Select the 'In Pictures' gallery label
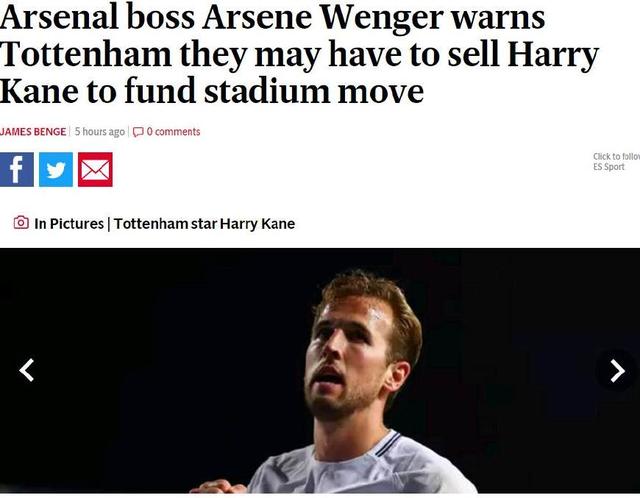The image size is (640, 498). coord(69,224)
